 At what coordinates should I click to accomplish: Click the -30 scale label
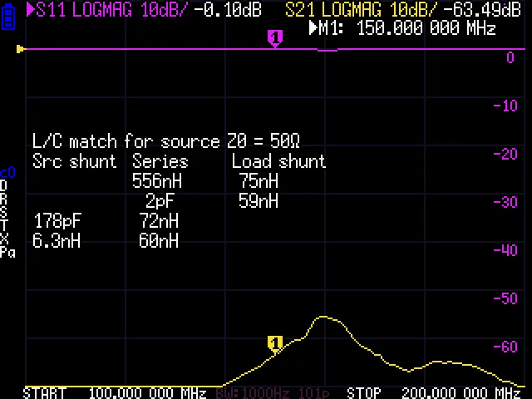click(x=505, y=203)
